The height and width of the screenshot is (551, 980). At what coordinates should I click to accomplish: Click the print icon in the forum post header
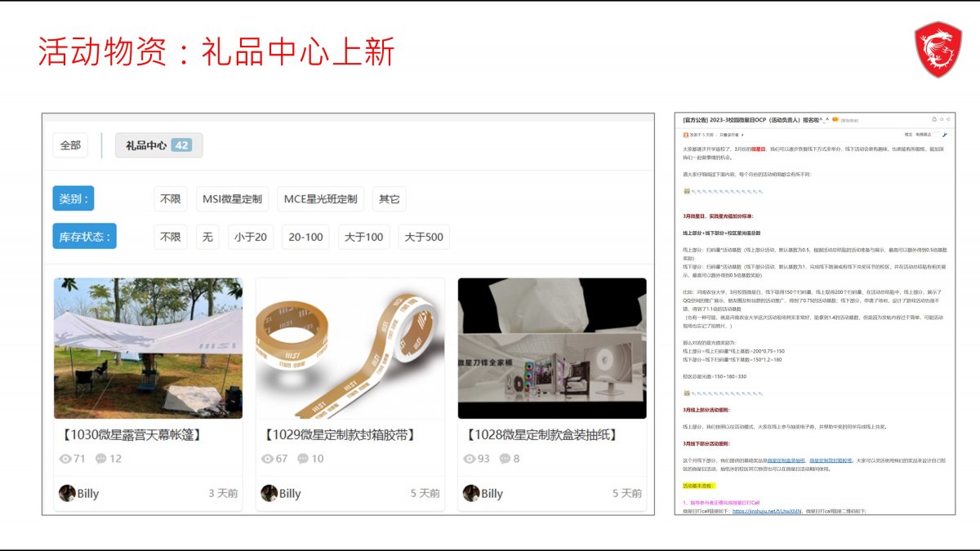coord(933,119)
